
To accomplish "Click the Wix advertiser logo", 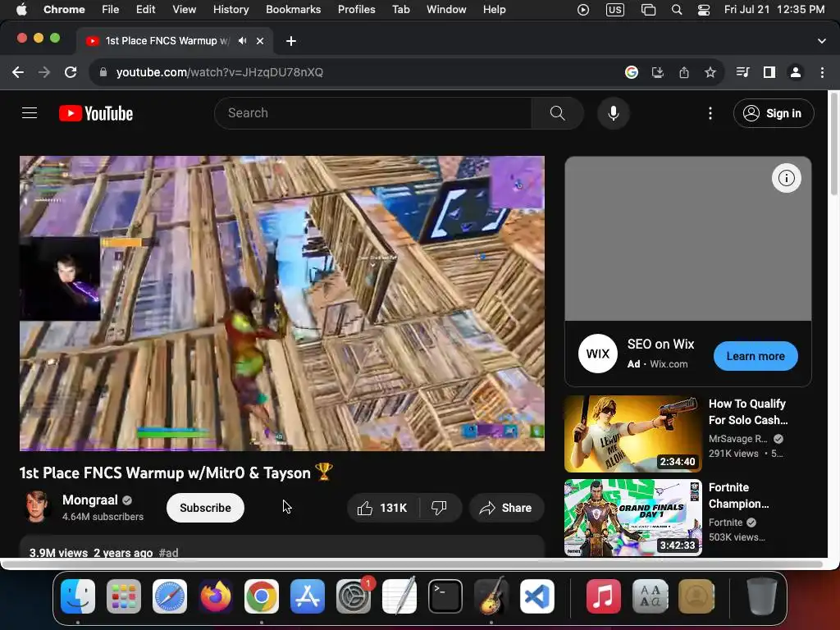I will click(x=598, y=354).
